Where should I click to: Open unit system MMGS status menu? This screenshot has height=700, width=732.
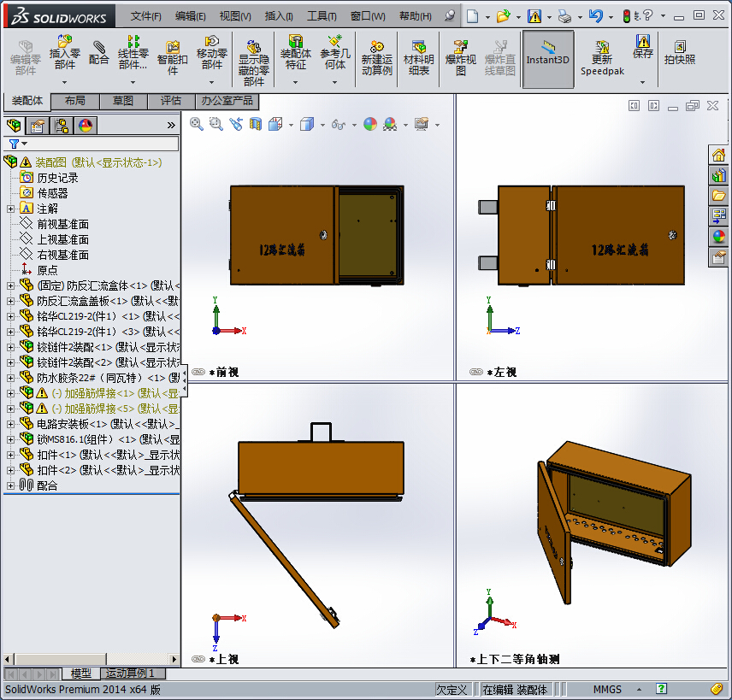[x=617, y=689]
